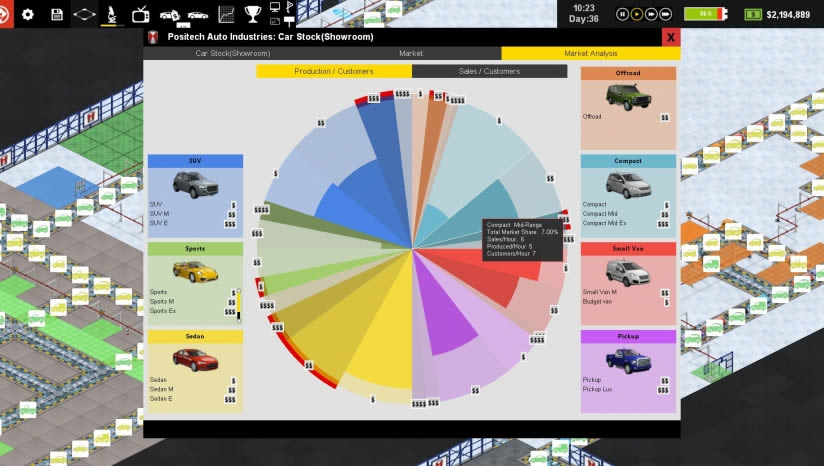Select the floor layout diamond icon
Screen dimensions: 824x466
coord(84,14)
